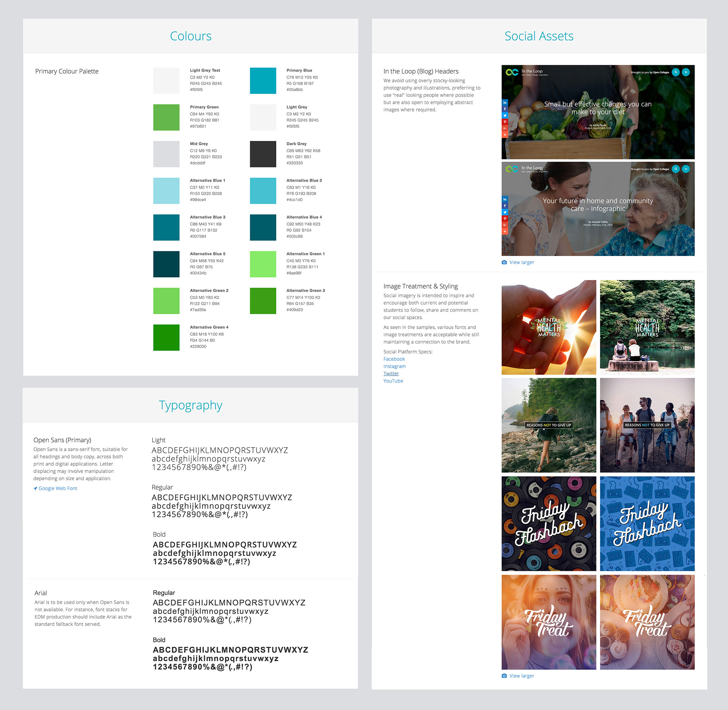Click the camera icon below the blog headers

[505, 262]
